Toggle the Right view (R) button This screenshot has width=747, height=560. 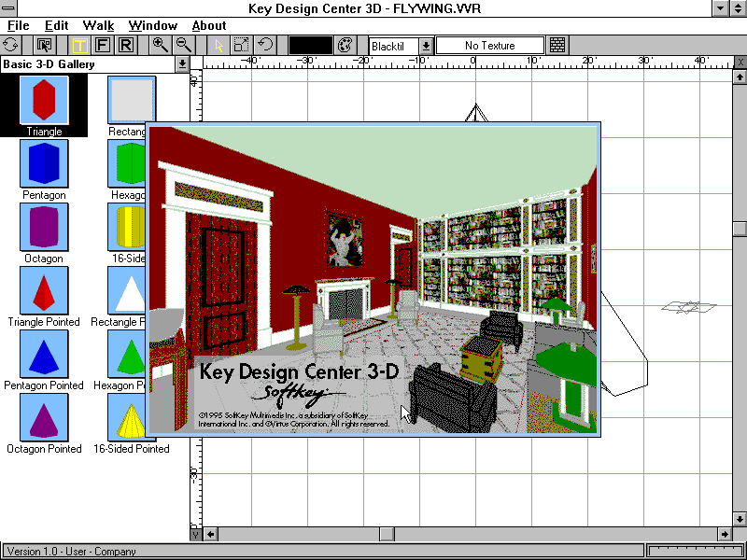click(x=125, y=45)
